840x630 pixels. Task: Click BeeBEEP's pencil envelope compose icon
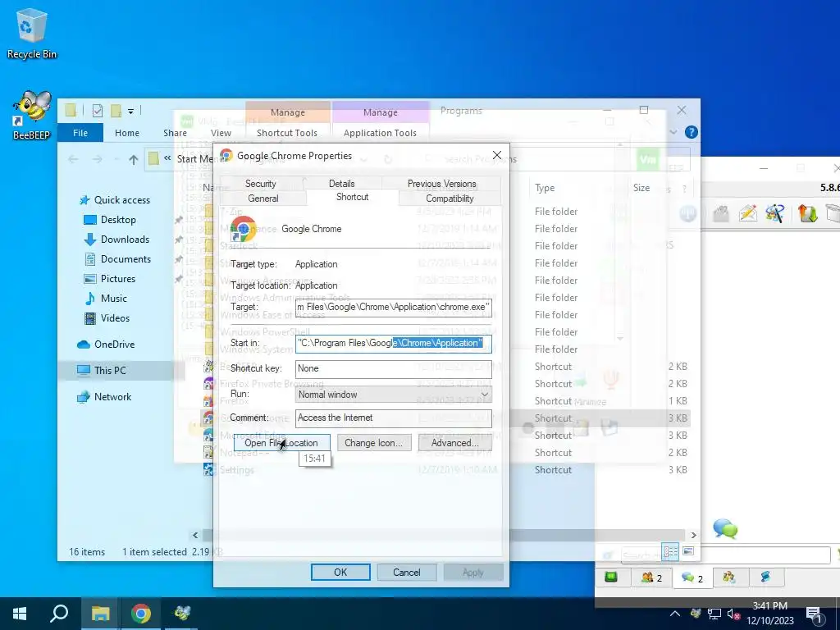(x=747, y=213)
